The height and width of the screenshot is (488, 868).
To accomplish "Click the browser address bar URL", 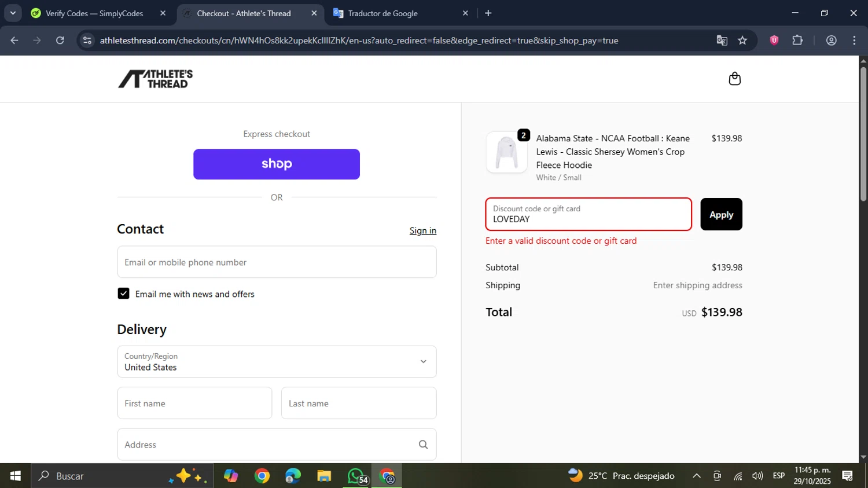I will point(359,41).
